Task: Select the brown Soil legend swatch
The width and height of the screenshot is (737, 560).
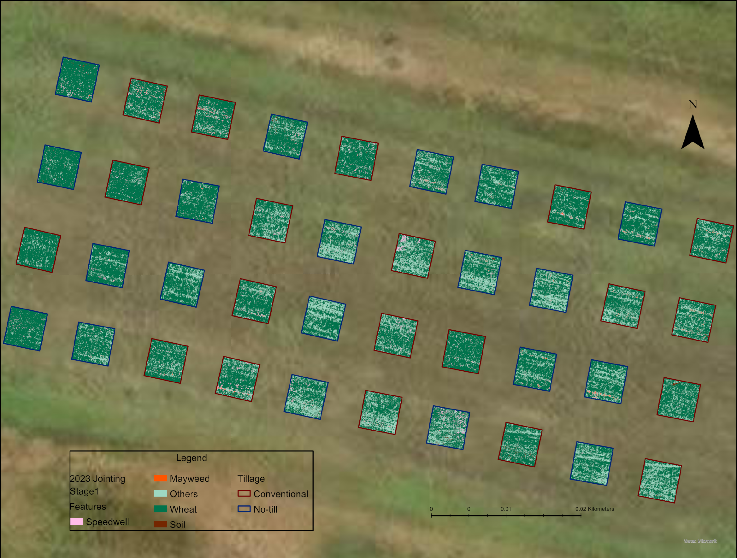Action: (160, 524)
